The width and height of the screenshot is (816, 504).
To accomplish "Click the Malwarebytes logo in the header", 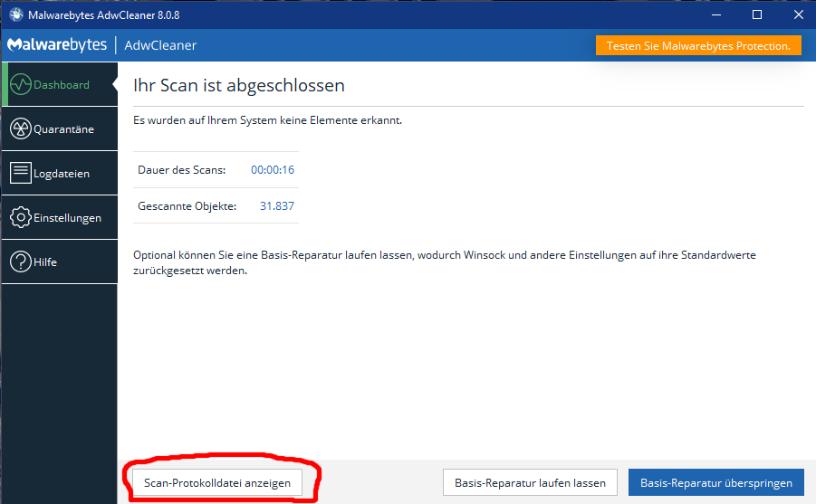I will coord(54,45).
